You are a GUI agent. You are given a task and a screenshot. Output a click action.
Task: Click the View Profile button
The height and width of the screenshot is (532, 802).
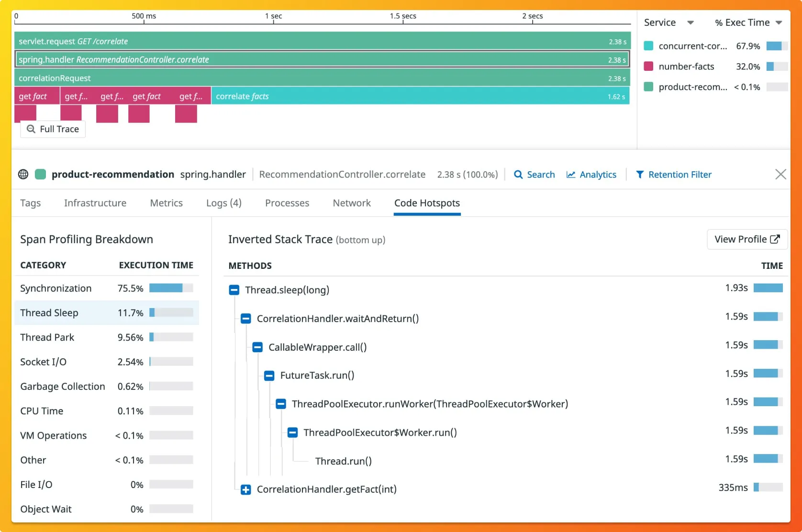(747, 239)
